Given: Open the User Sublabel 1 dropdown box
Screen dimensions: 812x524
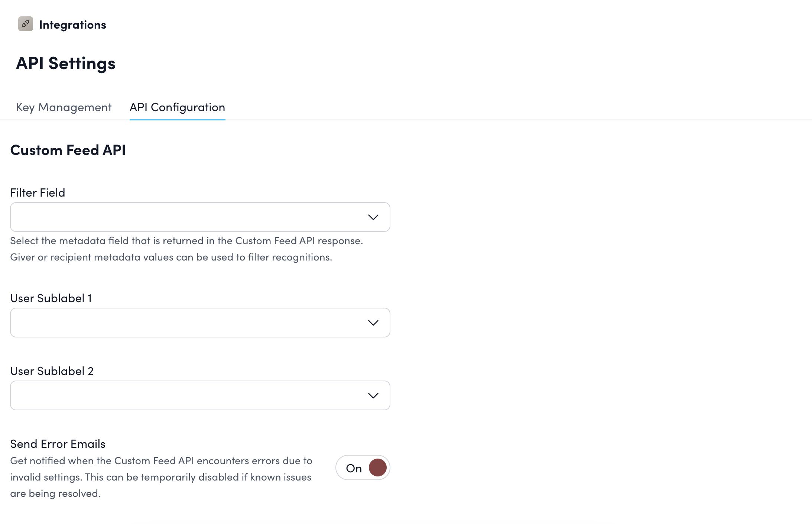Looking at the screenshot, I should tap(186, 323).
